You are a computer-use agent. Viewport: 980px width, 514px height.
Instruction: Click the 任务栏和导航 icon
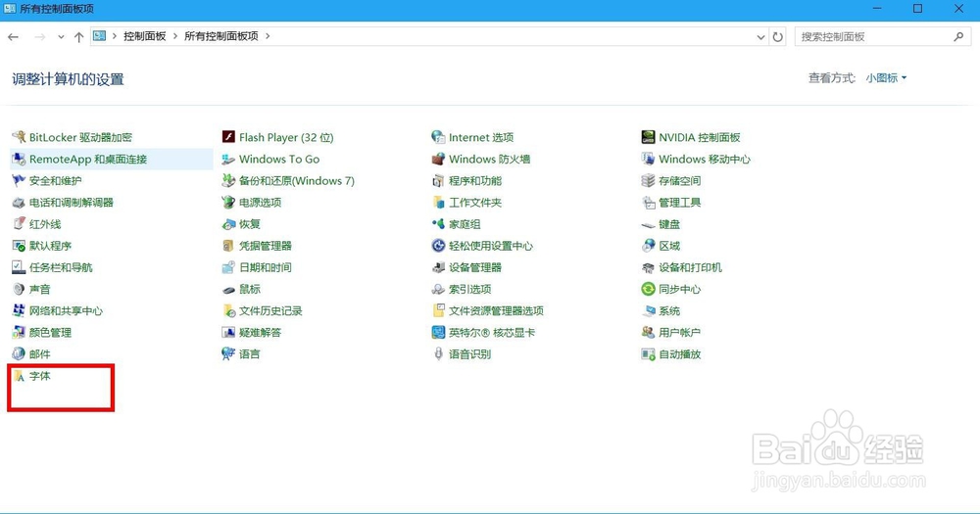pyautogui.click(x=19, y=267)
